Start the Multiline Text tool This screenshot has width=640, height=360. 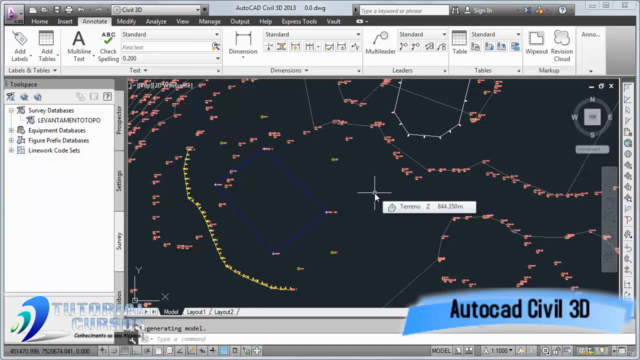(79, 46)
